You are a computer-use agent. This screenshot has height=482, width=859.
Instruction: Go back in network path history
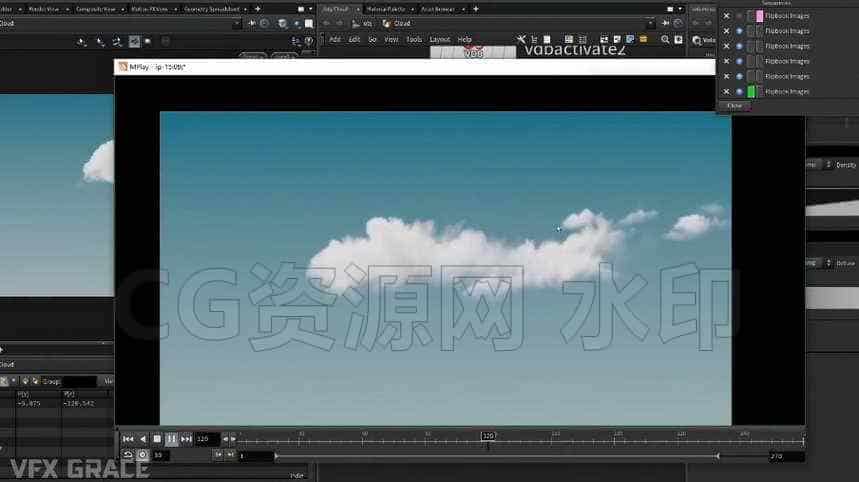[x=327, y=24]
